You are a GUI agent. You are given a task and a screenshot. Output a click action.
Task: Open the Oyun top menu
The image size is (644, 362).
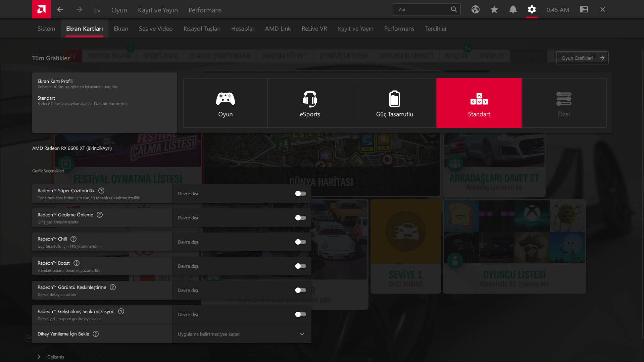click(x=119, y=10)
